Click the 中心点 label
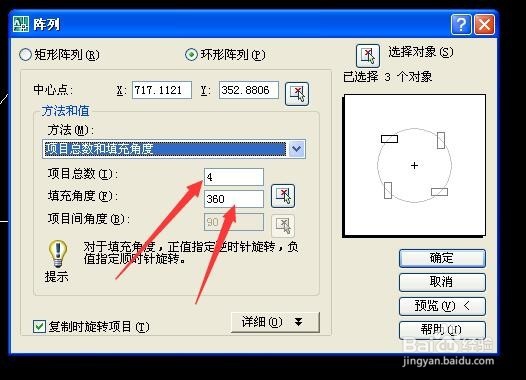The image size is (526, 380). (x=53, y=90)
